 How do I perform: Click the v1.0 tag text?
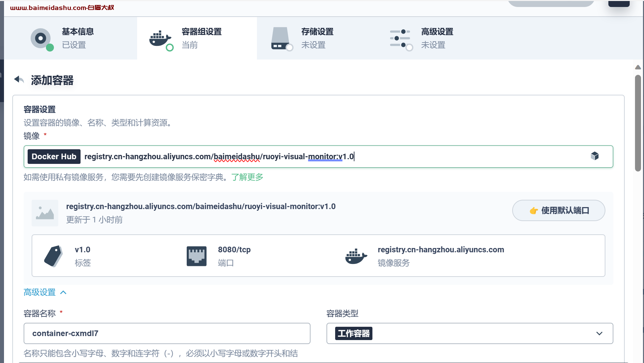click(83, 250)
